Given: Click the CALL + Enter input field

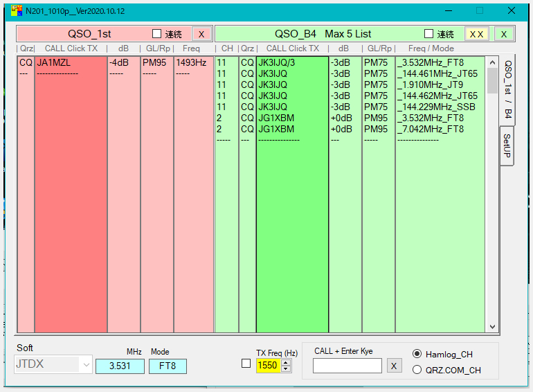Looking at the screenshot, I should tap(347, 366).
